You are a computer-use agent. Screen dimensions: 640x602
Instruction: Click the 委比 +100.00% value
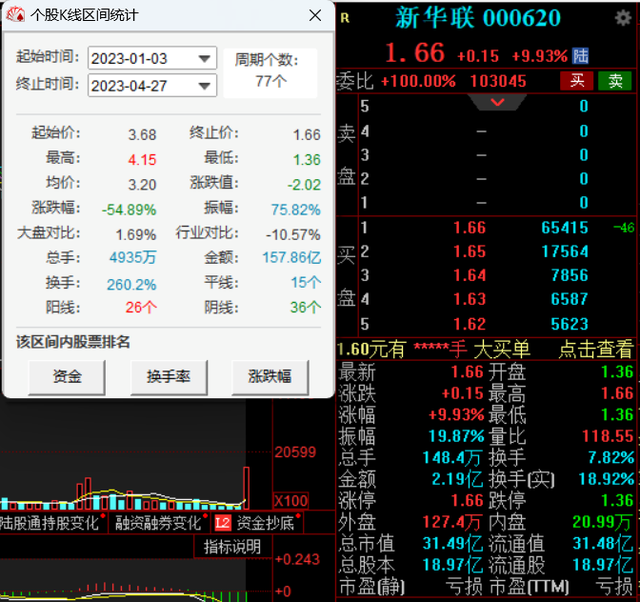click(418, 81)
